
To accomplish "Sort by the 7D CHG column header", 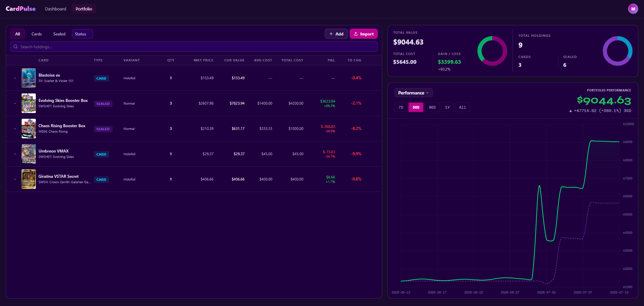I will click(x=354, y=60).
